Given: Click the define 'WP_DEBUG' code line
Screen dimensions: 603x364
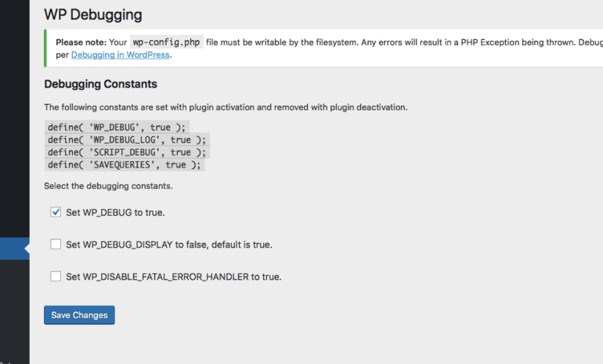Looking at the screenshot, I should click(x=117, y=128).
